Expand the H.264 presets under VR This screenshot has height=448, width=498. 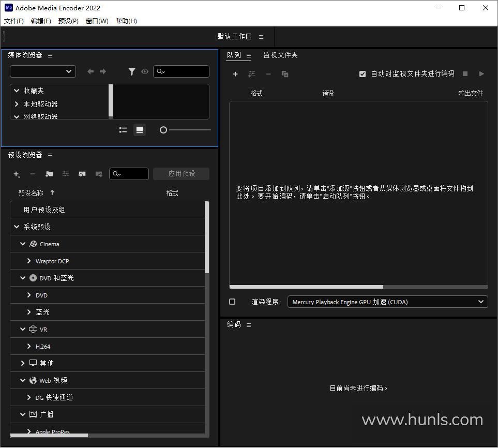[29, 346]
